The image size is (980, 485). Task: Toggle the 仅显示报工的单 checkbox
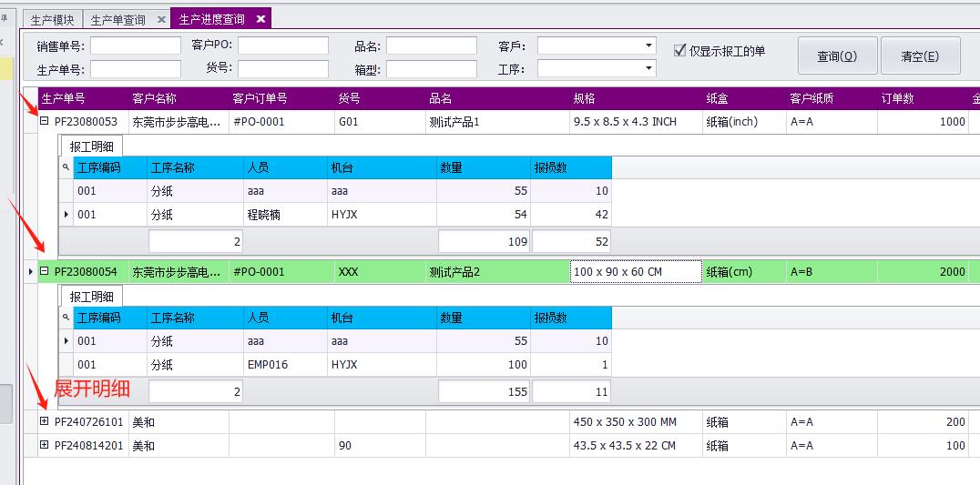[x=679, y=51]
